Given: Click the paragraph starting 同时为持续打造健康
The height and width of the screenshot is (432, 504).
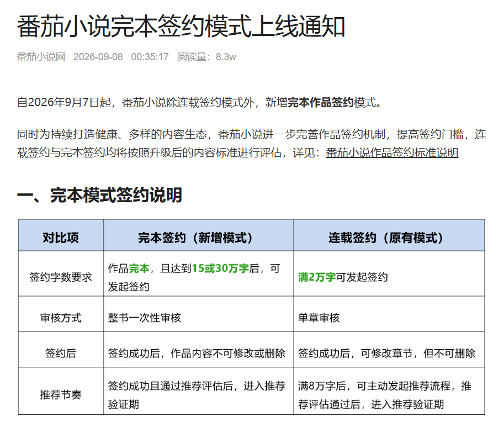Looking at the screenshot, I should (252, 144).
